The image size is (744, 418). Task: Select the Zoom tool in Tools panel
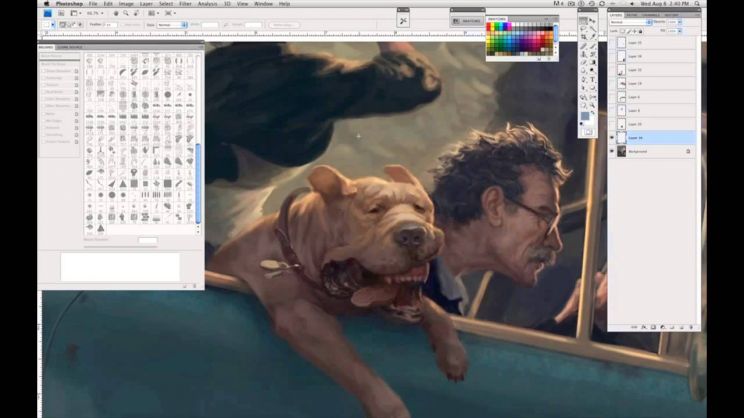click(x=593, y=105)
